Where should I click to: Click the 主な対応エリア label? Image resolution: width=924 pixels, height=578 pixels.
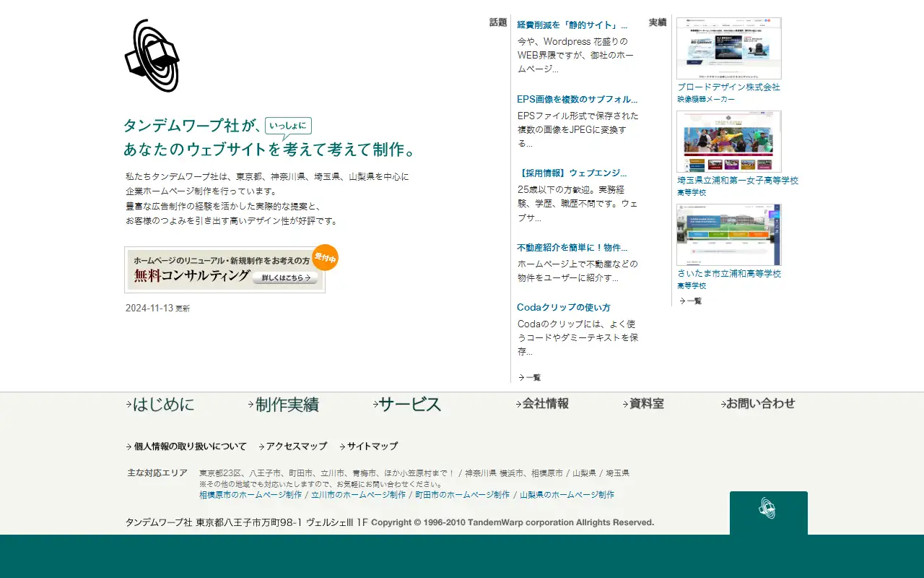(157, 473)
